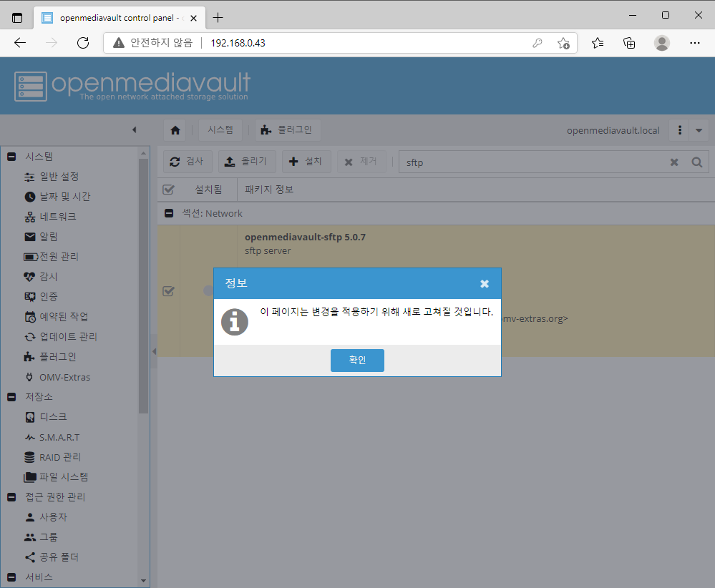Open browser settings and more menu
The height and width of the screenshot is (588, 715).
coord(694,43)
